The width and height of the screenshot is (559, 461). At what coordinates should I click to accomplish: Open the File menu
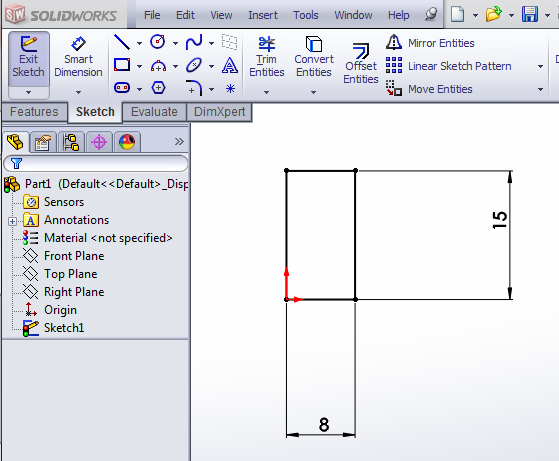(152, 15)
